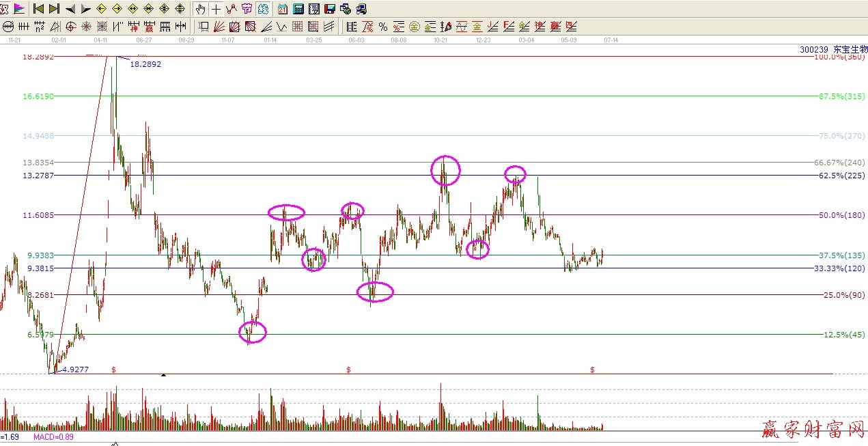Click the red spiral drawing tool icon

(70, 27)
